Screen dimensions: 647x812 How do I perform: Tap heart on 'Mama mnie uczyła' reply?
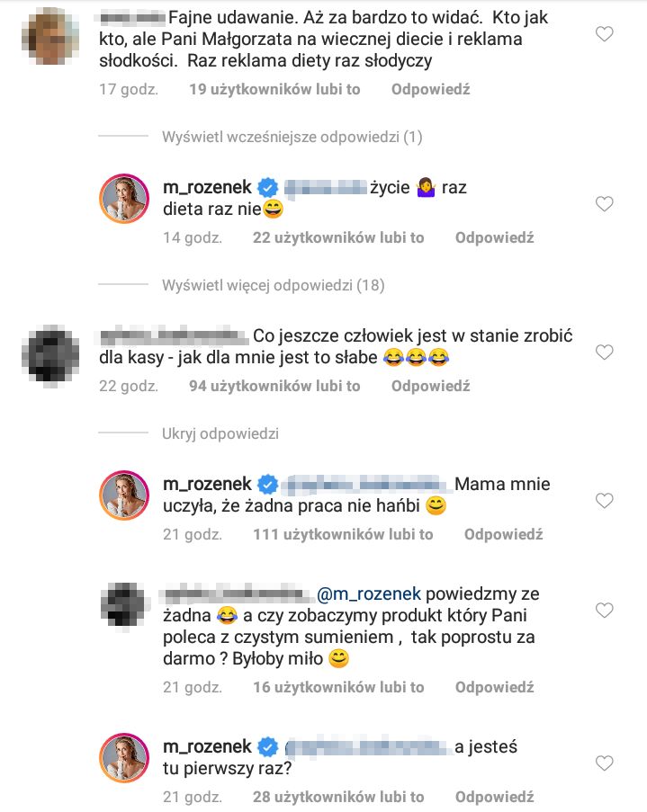605,500
